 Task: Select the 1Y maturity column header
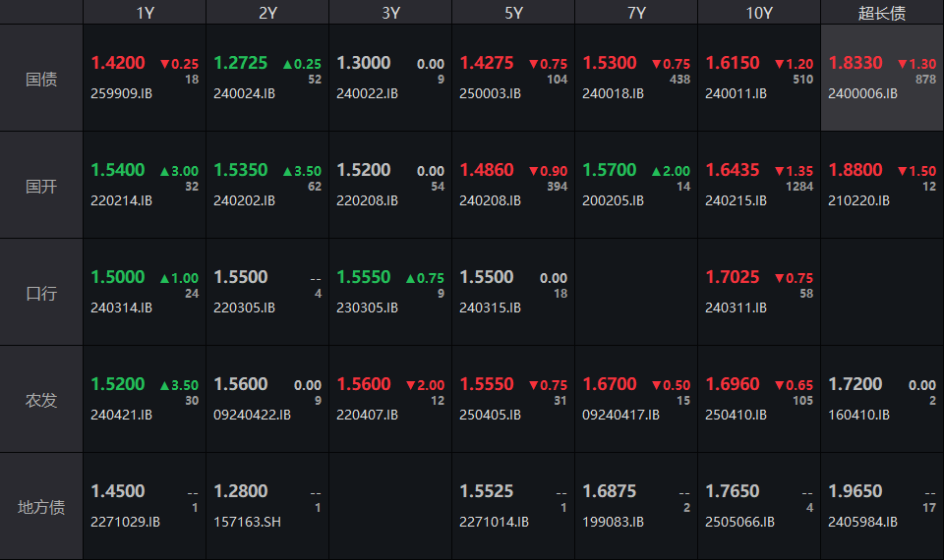(x=145, y=13)
